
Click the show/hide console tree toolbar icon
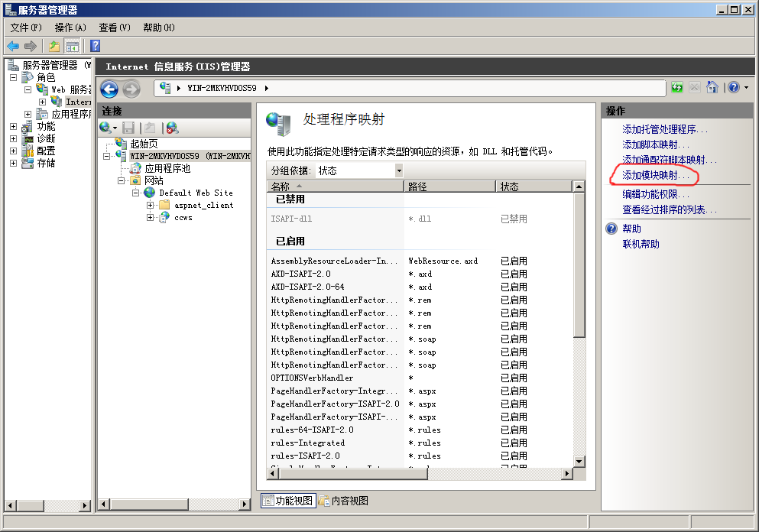coord(72,46)
